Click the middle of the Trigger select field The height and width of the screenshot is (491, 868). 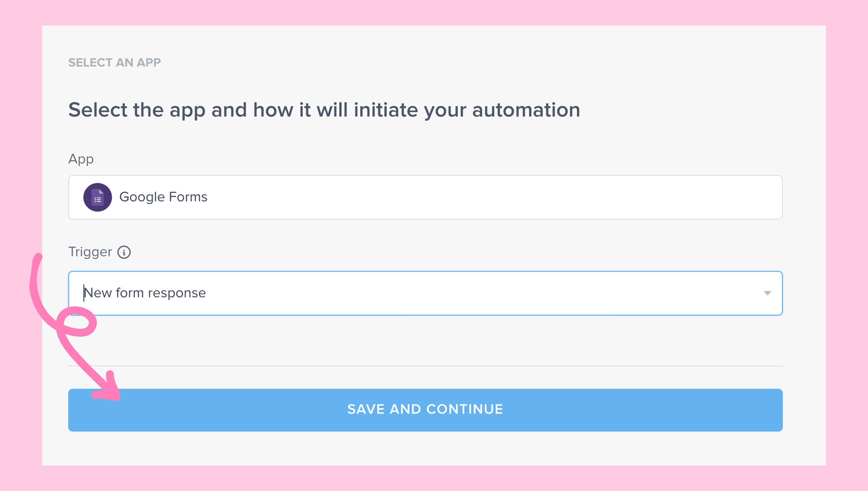pos(425,293)
